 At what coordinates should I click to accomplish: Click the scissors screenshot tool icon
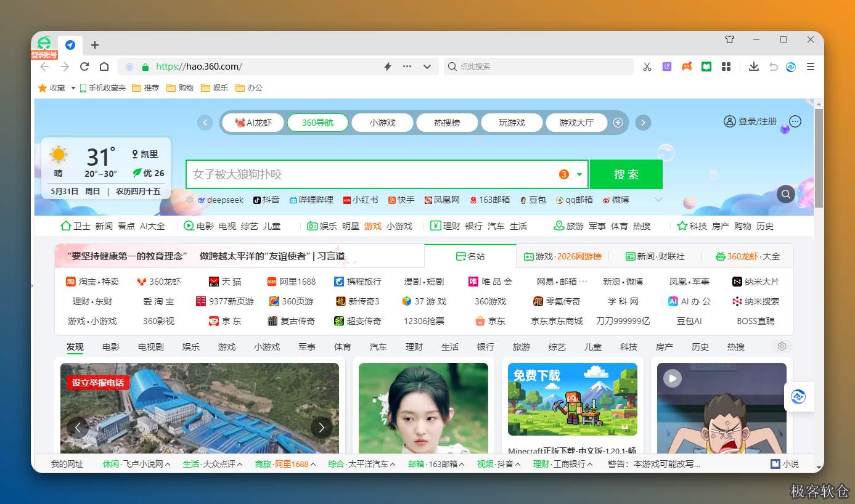click(x=647, y=67)
